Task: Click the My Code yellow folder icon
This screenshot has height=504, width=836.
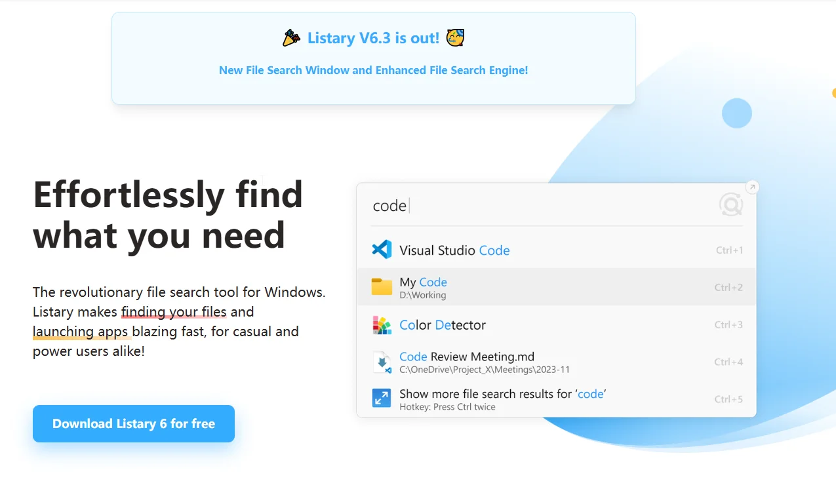Action: point(382,287)
